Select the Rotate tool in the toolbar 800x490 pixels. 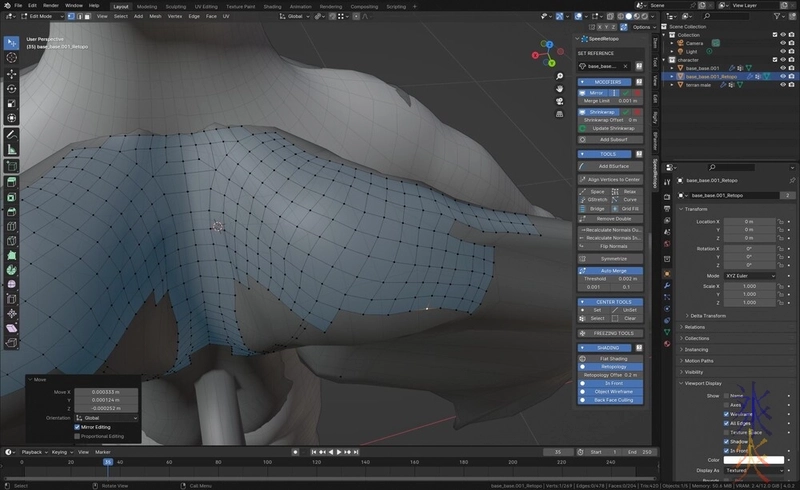(12, 88)
